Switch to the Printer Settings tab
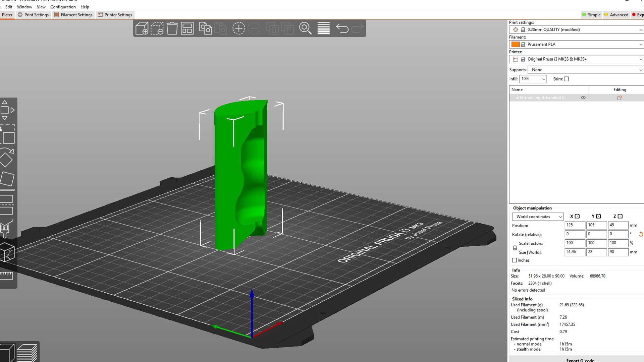 (115, 15)
